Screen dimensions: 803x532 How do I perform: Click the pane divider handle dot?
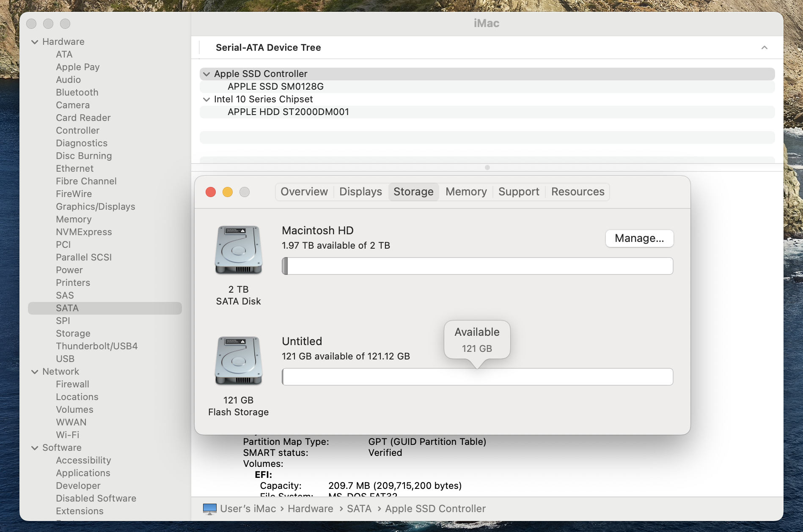tap(487, 167)
